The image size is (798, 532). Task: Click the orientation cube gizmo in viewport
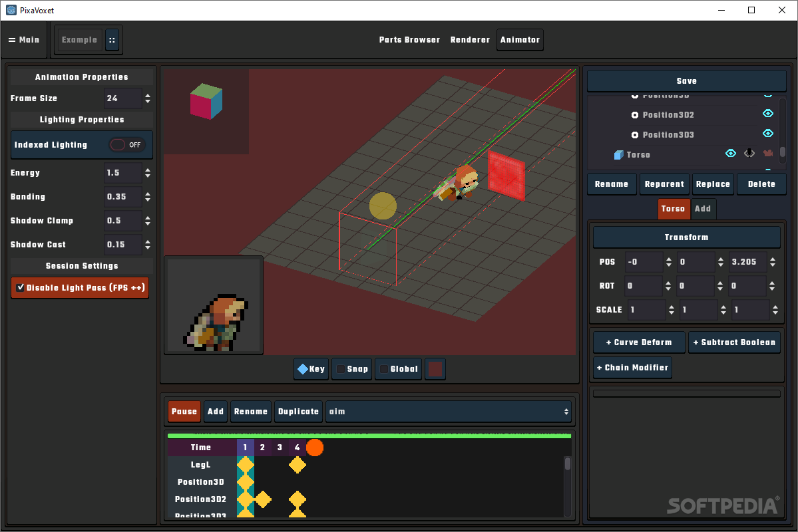[x=206, y=101]
